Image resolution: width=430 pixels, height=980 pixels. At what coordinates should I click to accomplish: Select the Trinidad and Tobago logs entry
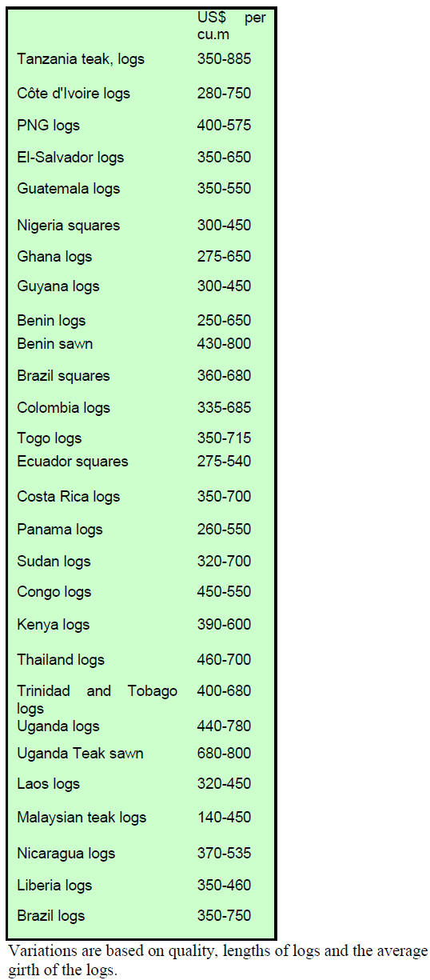pyautogui.click(x=98, y=699)
